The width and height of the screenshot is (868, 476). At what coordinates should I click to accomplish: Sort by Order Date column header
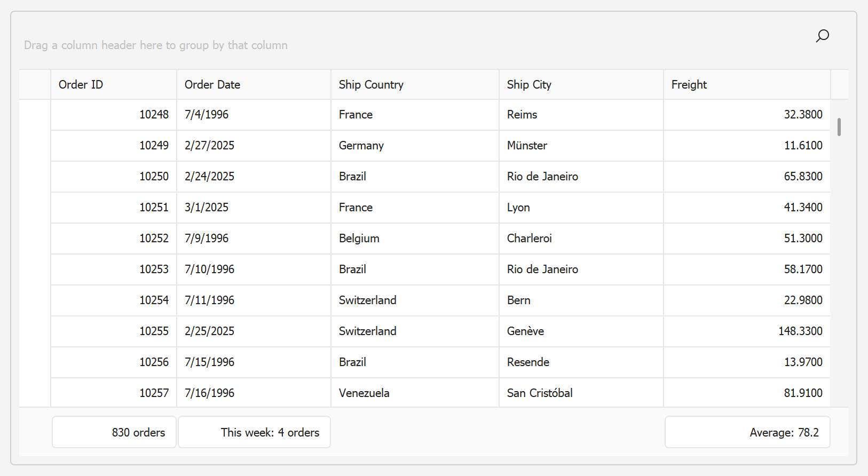pyautogui.click(x=253, y=85)
